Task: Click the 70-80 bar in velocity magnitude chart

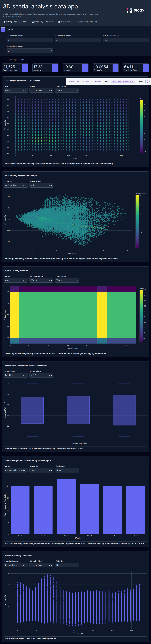Action: click(x=20, y=510)
